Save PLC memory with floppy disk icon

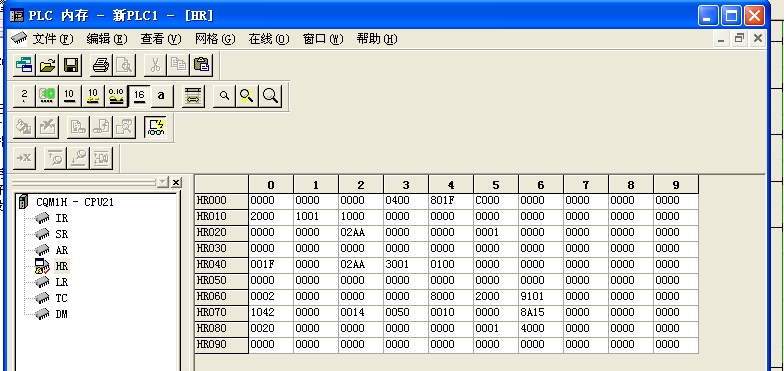point(70,64)
